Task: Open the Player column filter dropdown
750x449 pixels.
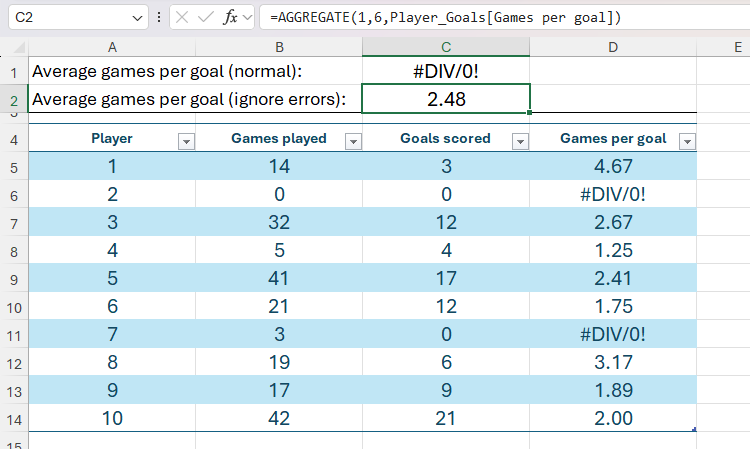Action: tap(185, 142)
